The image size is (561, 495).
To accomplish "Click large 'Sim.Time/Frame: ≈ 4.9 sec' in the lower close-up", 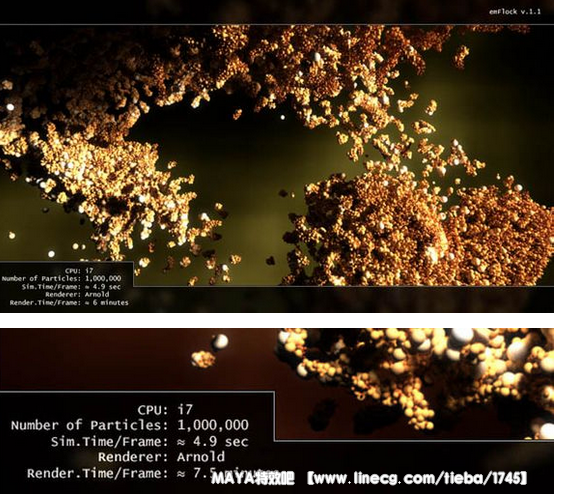I will coord(149,442).
